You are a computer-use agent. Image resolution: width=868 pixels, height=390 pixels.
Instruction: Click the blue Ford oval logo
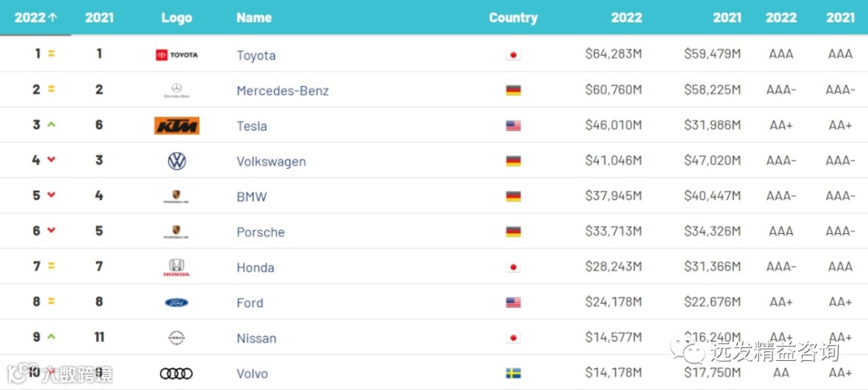(x=177, y=303)
